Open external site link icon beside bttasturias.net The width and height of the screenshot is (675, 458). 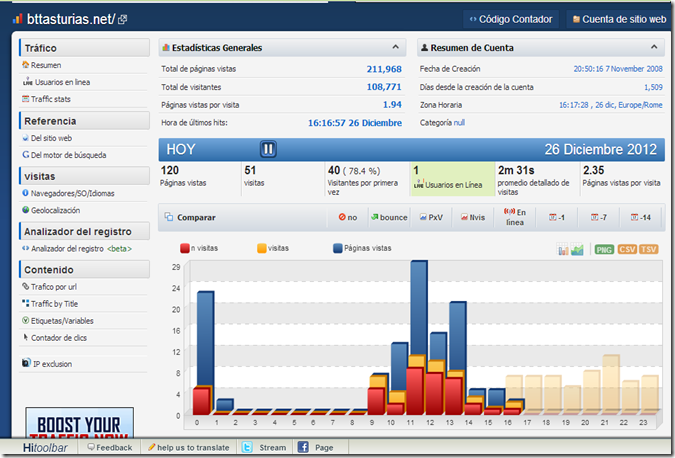point(122,19)
